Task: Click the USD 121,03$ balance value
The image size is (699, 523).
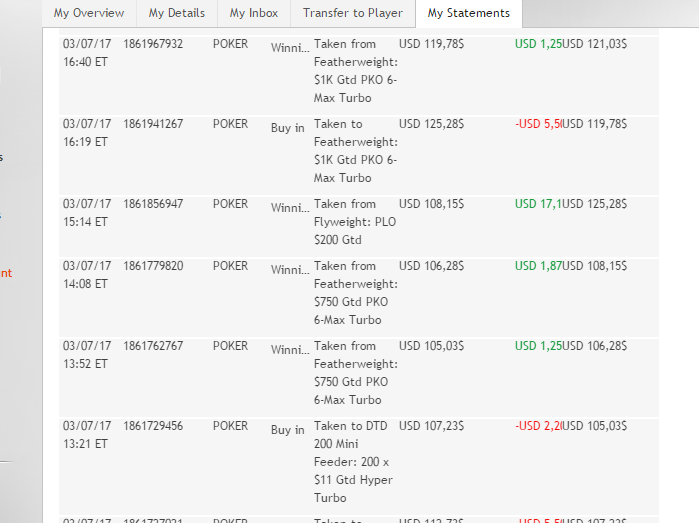Action: 594,45
